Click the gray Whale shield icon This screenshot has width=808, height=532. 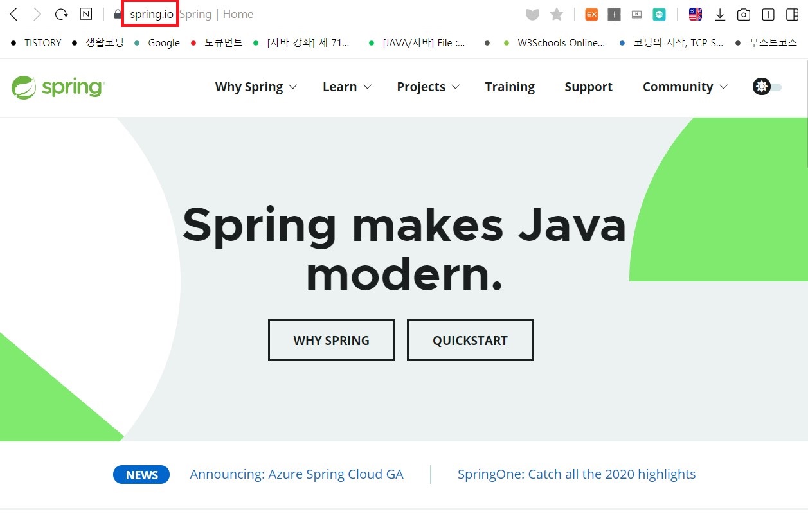(x=532, y=14)
